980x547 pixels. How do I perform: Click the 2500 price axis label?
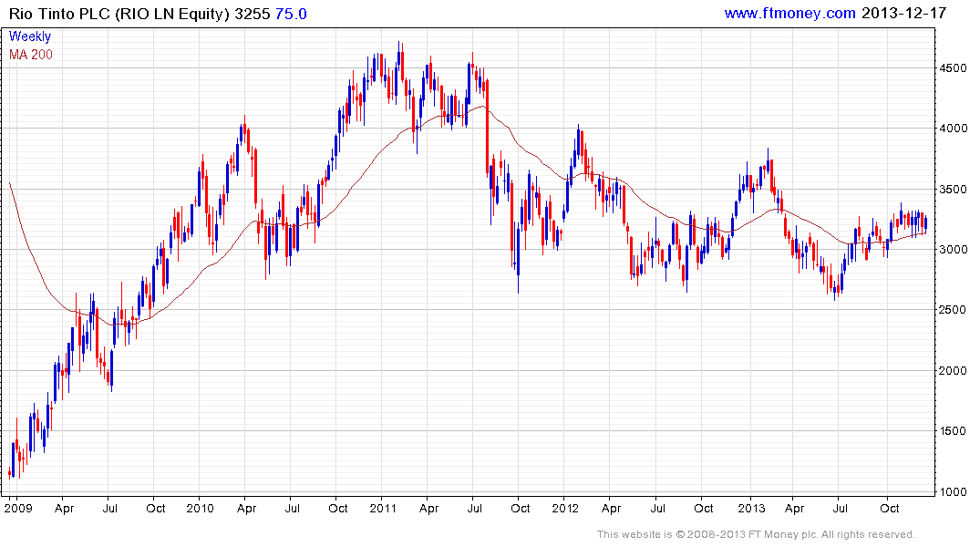pos(954,310)
